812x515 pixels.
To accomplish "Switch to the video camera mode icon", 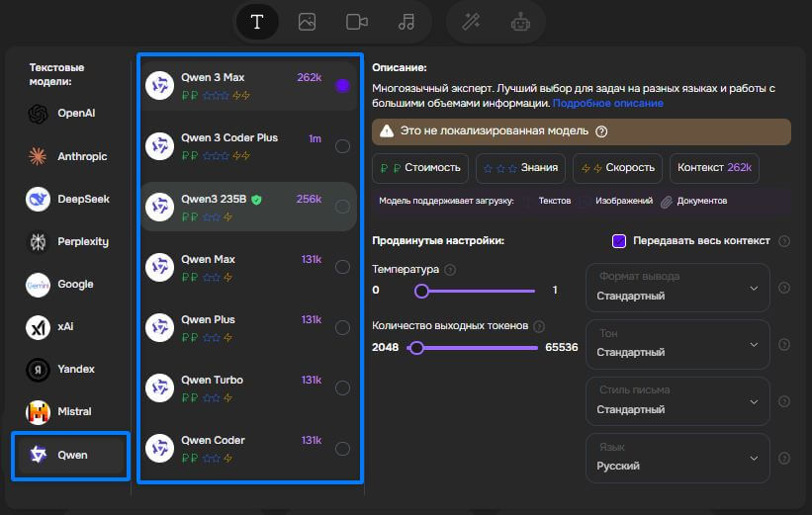I will pos(357,22).
